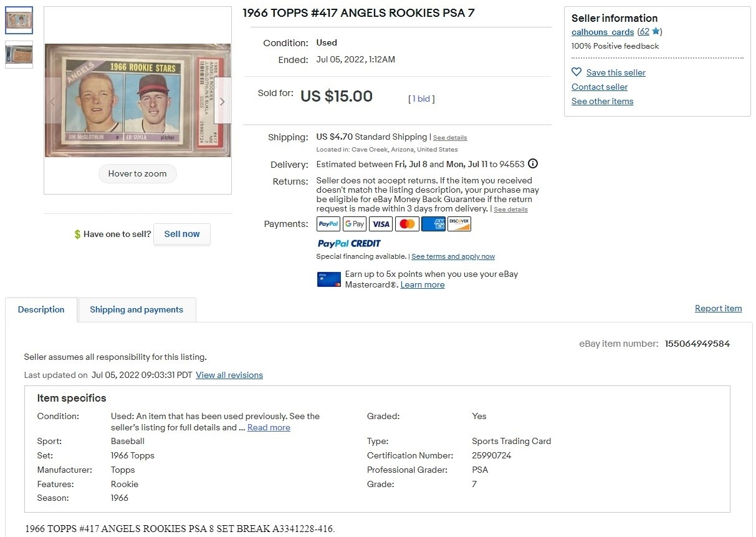Click the Visa card icon

[381, 224]
